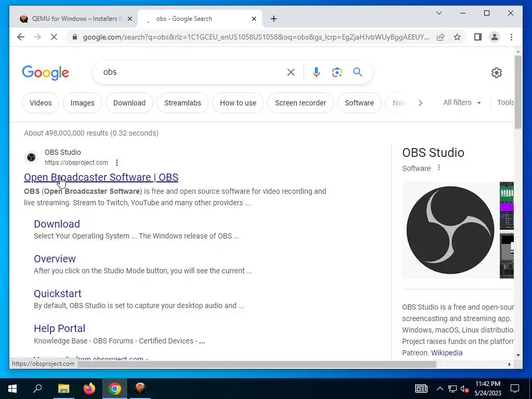Open the Wikipedia link in knowledge panel
The image size is (532, 399).
click(x=446, y=353)
